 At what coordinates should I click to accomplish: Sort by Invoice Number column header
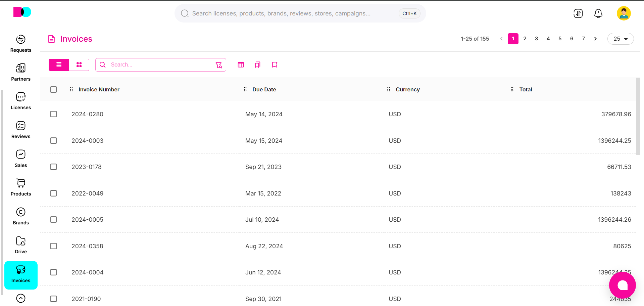click(x=99, y=89)
